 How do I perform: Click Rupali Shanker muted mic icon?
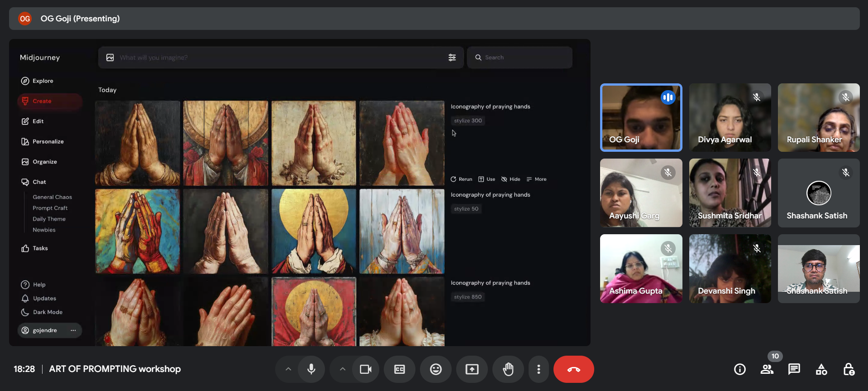(x=846, y=97)
